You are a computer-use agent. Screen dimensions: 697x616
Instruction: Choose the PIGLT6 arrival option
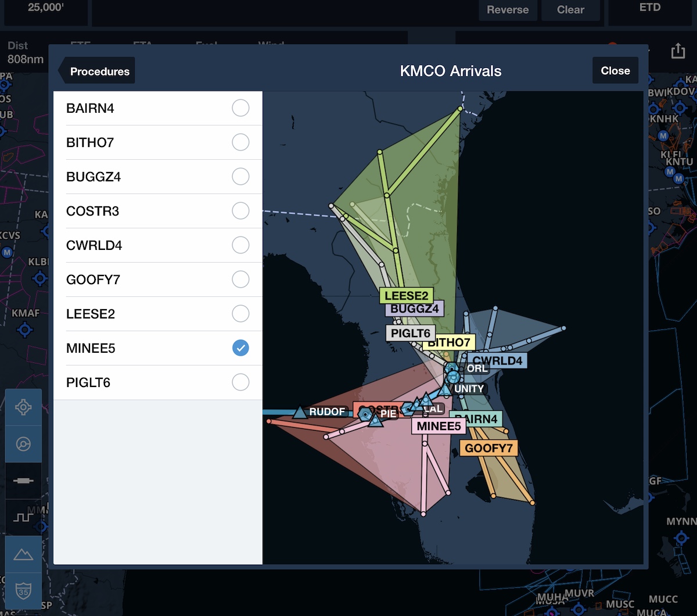click(x=240, y=382)
